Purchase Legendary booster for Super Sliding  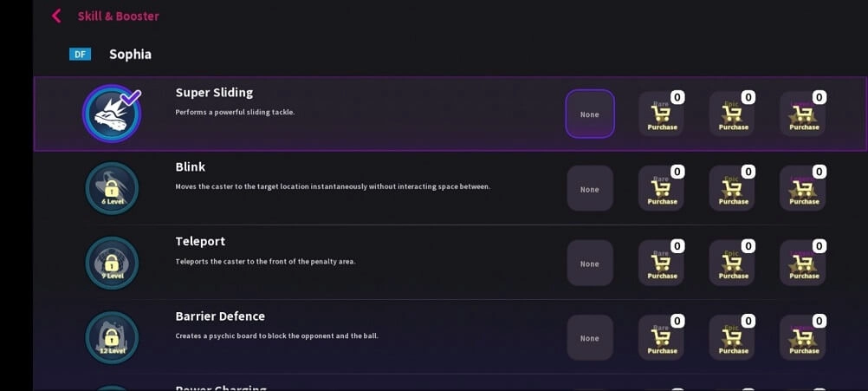pos(803,114)
